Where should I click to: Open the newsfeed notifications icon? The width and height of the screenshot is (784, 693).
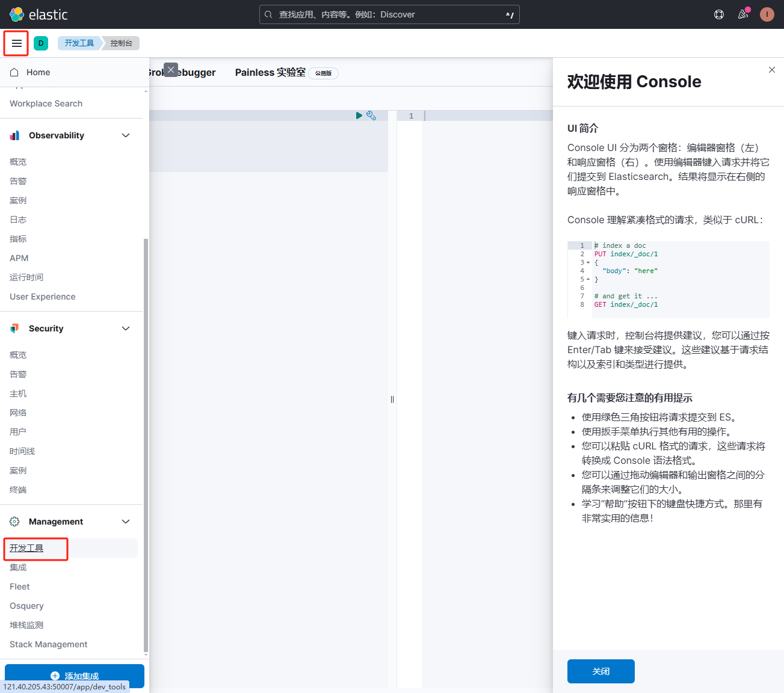click(743, 14)
